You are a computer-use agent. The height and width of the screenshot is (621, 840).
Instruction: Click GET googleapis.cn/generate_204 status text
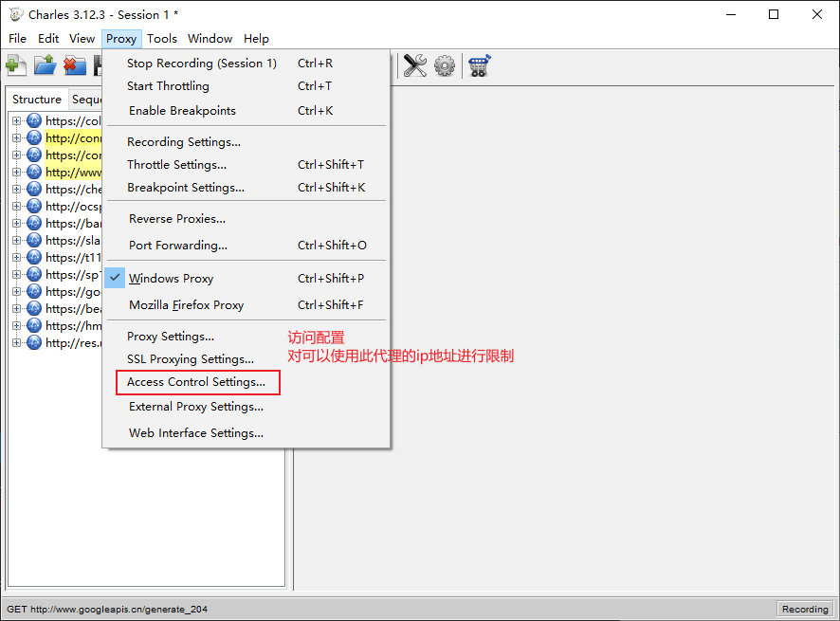point(107,610)
